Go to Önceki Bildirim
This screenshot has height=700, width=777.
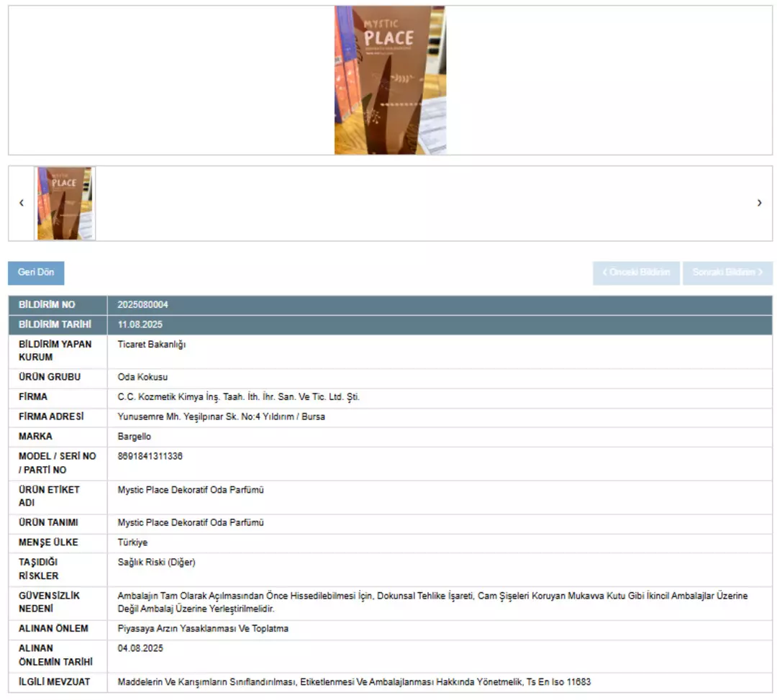pos(636,273)
